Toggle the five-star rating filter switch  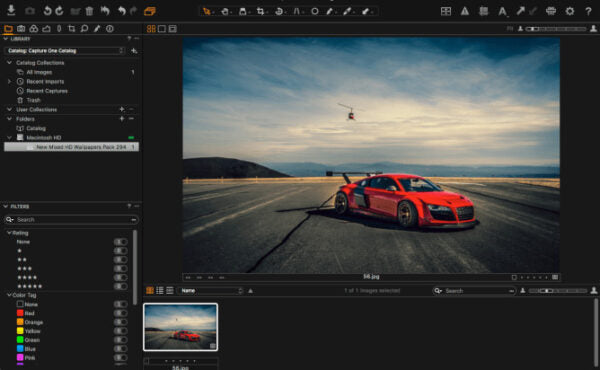click(x=121, y=286)
